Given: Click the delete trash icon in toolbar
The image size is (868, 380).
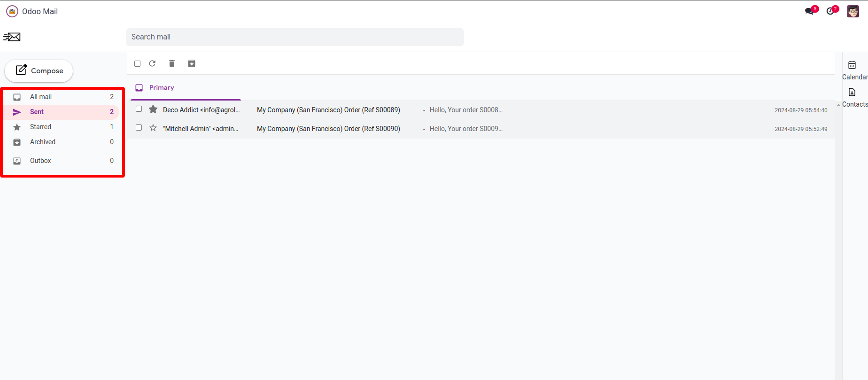Looking at the screenshot, I should pos(172,63).
